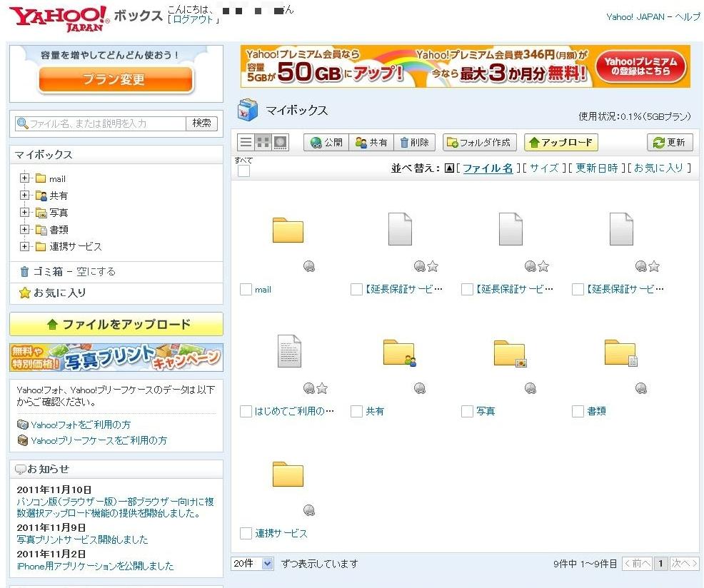Expand the 共有 tree node
The width and height of the screenshot is (704, 588).
(x=24, y=196)
